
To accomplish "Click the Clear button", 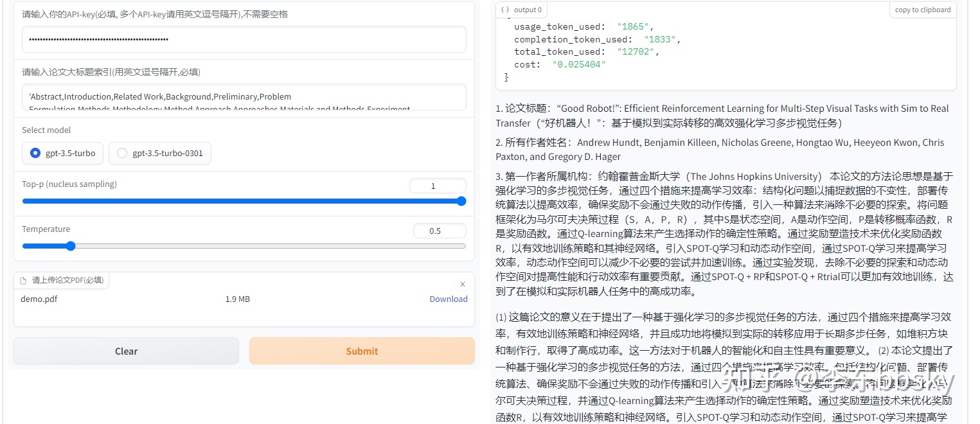I will (x=126, y=351).
